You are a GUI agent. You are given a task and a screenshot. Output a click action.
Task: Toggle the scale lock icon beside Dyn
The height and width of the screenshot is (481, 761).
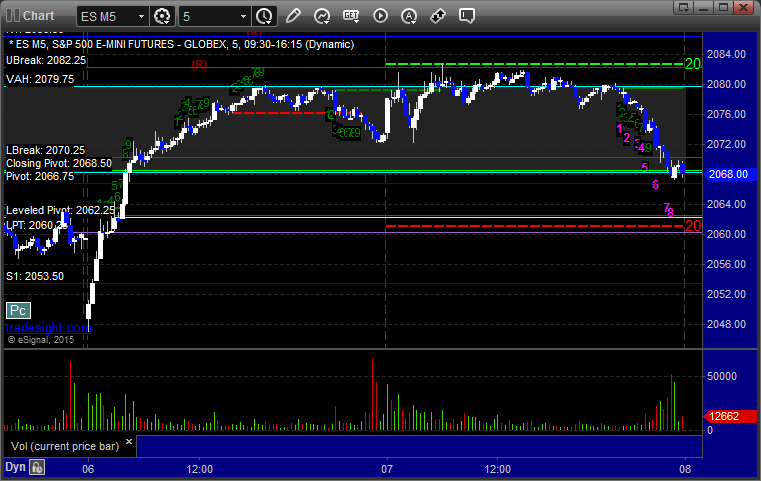coord(37,467)
